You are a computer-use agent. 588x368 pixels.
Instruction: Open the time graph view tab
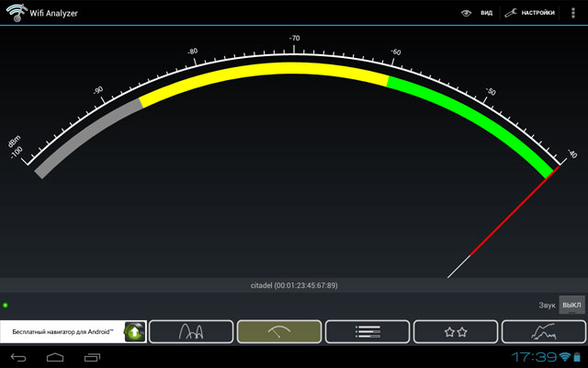point(544,331)
